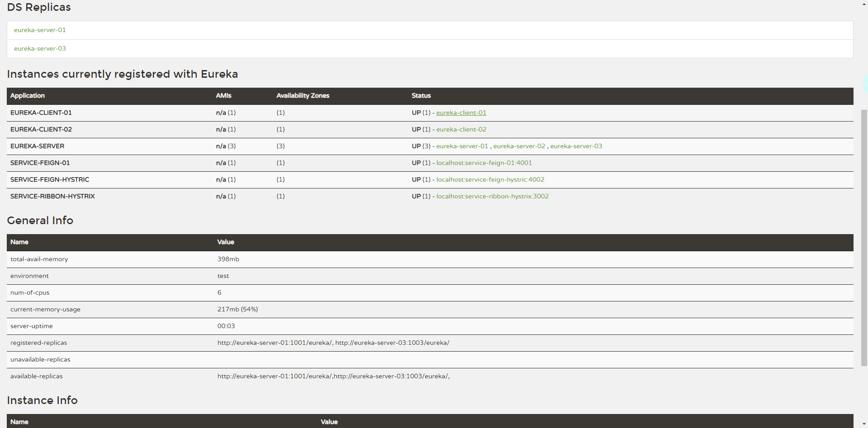The width and height of the screenshot is (868, 428).
Task: Click the General Info 'Value' column header
Action: [226, 242]
